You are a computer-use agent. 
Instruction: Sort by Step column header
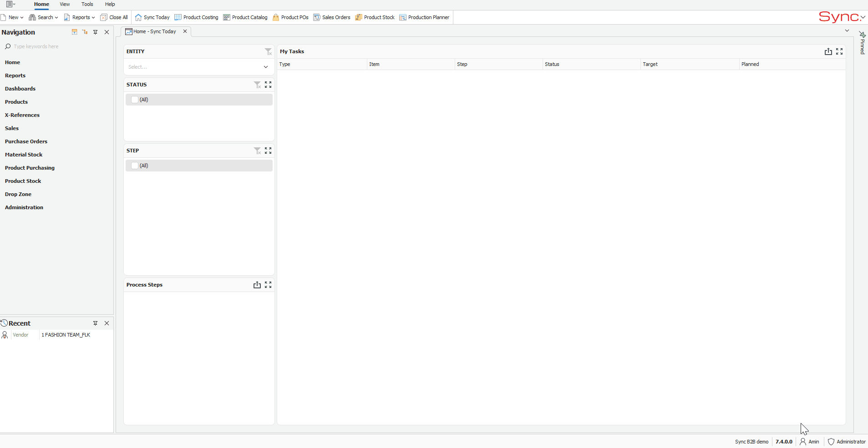pyautogui.click(x=499, y=64)
